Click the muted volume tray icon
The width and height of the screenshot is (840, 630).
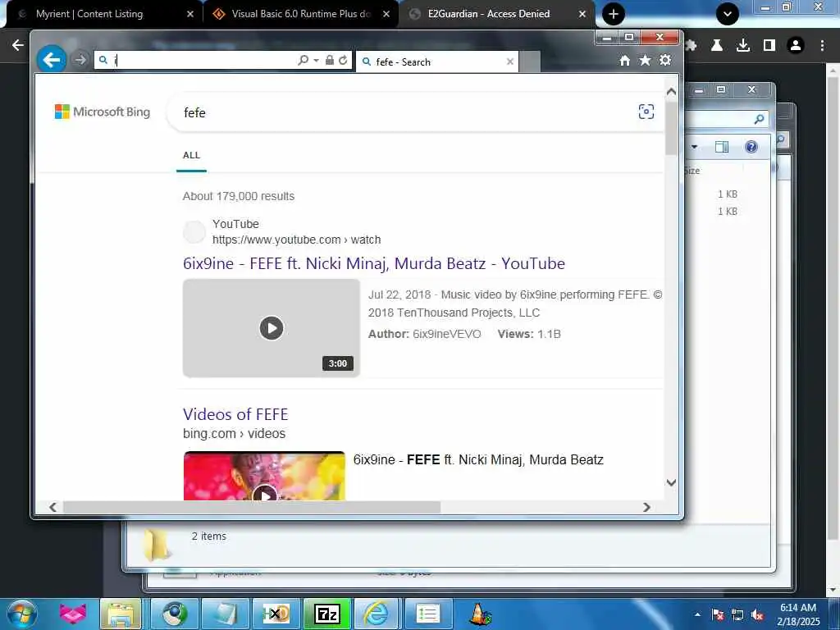point(757,615)
